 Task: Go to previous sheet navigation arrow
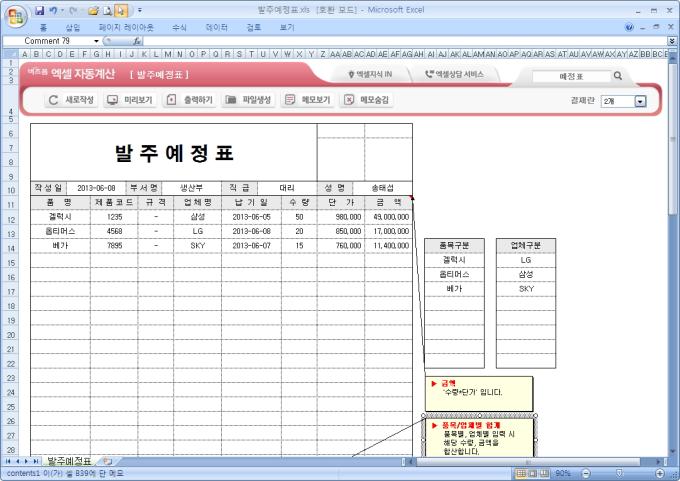(x=18, y=461)
